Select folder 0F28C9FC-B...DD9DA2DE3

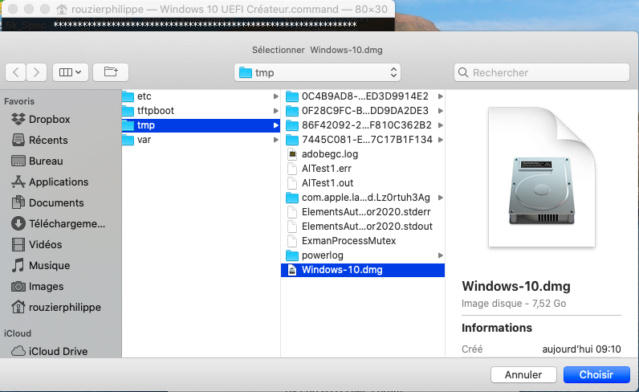point(363,110)
